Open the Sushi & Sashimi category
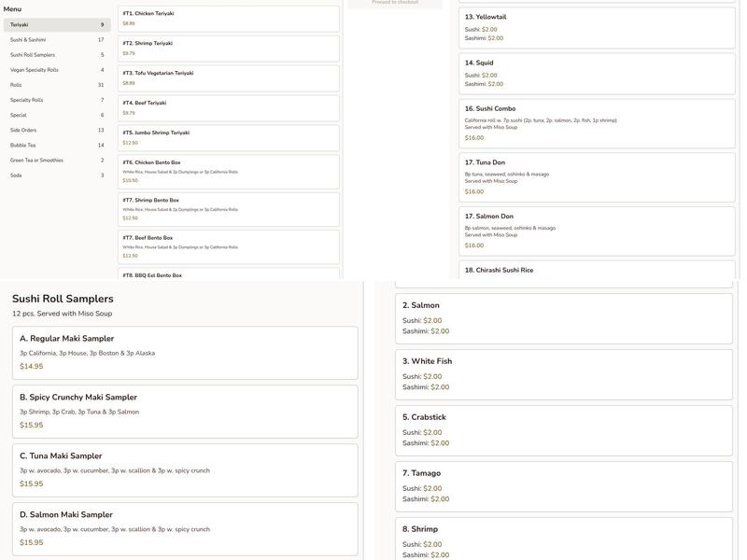The width and height of the screenshot is (747, 560). point(56,40)
